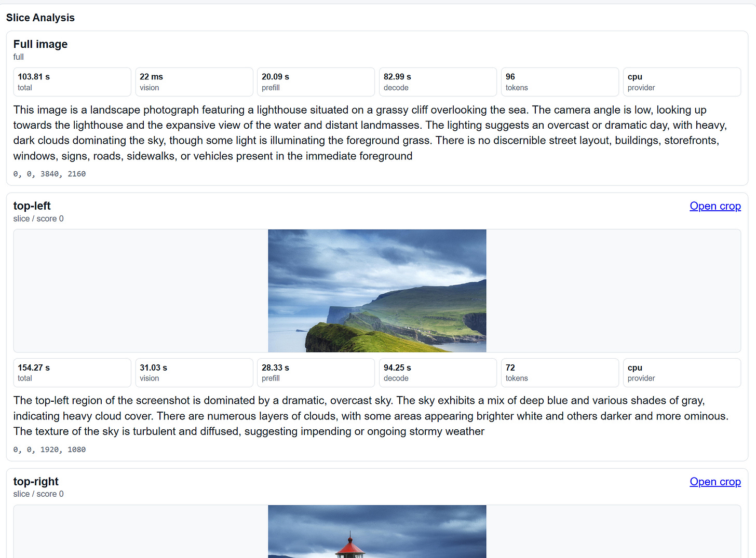This screenshot has width=756, height=558.
Task: Click the 72 tokens stat
Action: click(560, 373)
